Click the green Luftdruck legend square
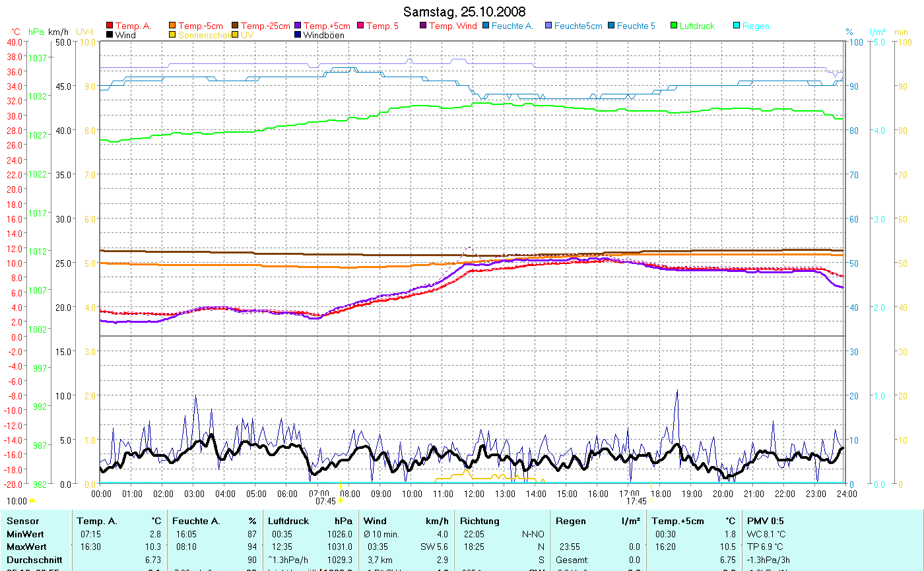Screen dimensions: 924x571 674,26
